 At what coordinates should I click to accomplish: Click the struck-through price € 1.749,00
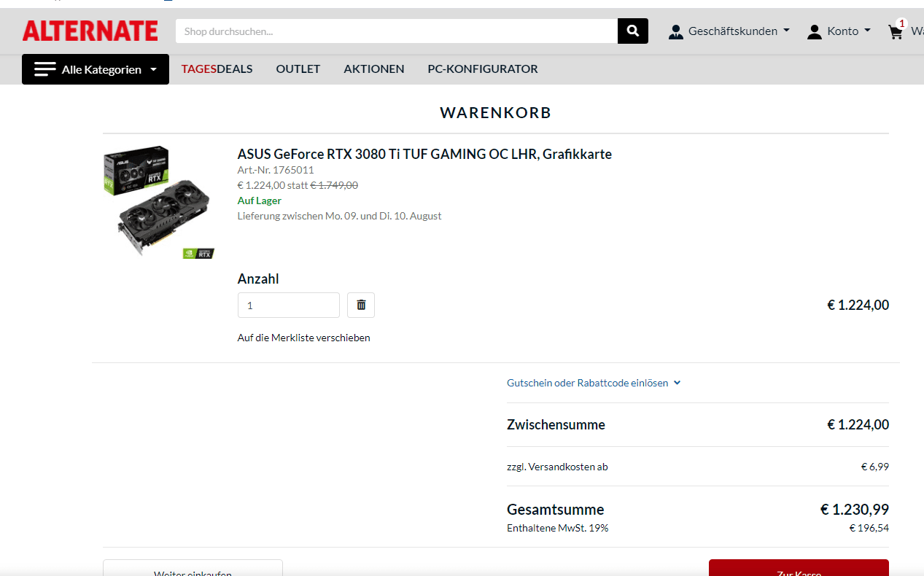point(335,185)
